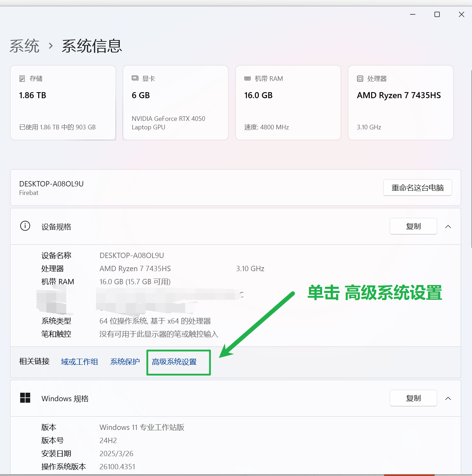The width and height of the screenshot is (472, 476).
Task: Click the Firebat model text under PC name
Action: [x=29, y=193]
